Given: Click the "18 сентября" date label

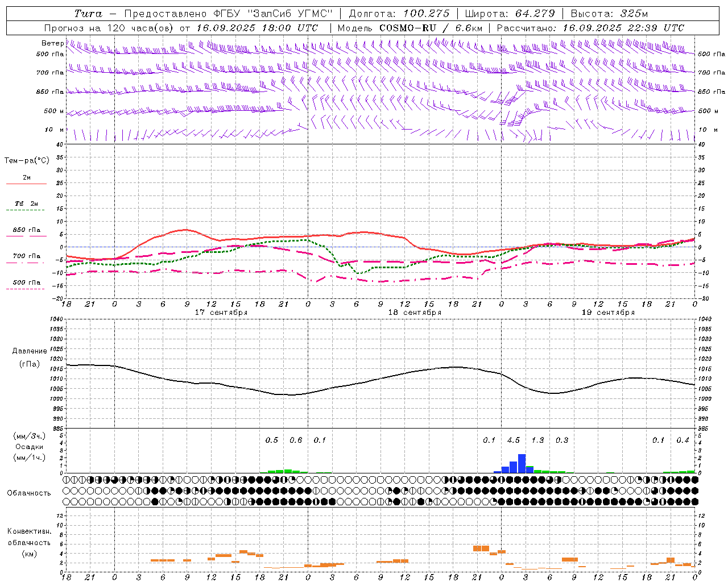Looking at the screenshot, I should click(x=415, y=313).
